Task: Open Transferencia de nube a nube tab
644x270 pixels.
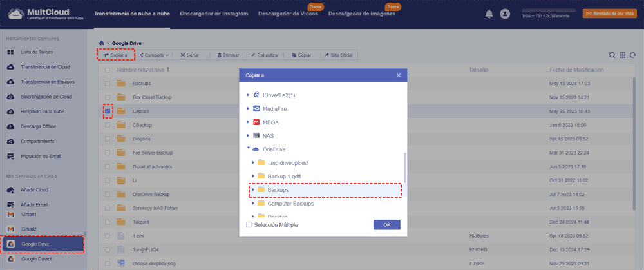Action: click(132, 14)
